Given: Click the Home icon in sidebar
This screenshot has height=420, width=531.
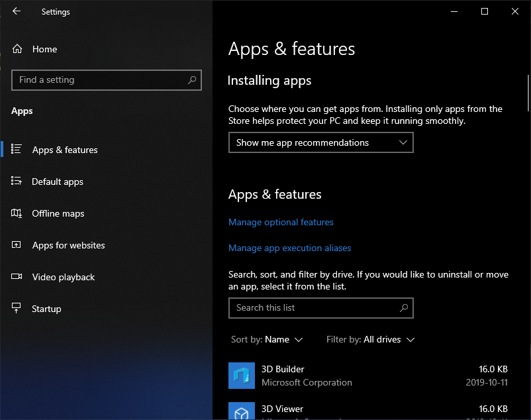Looking at the screenshot, I should 17,49.
